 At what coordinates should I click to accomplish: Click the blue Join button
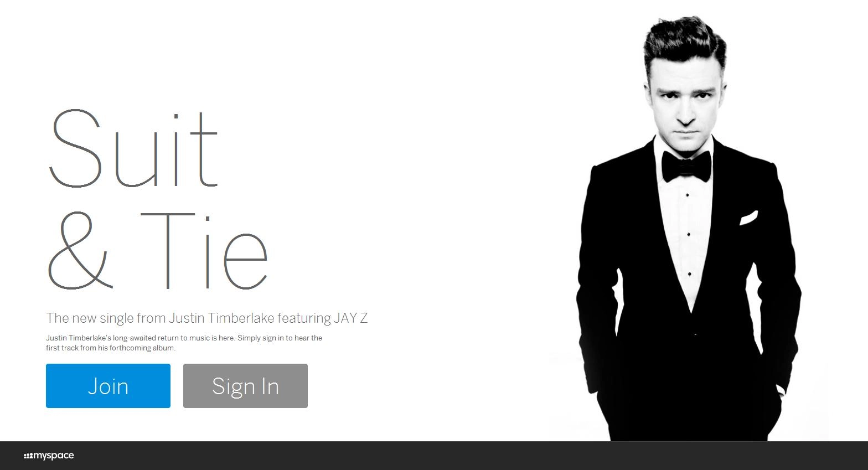click(108, 386)
